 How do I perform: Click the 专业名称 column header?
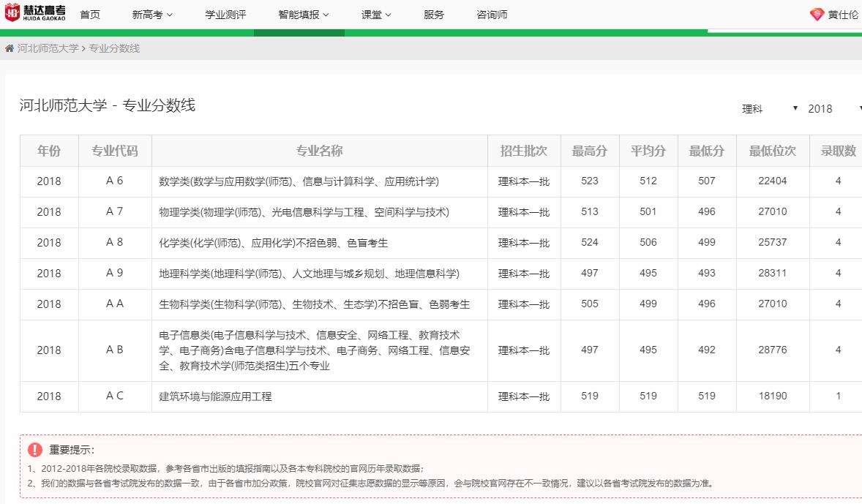[x=319, y=151]
